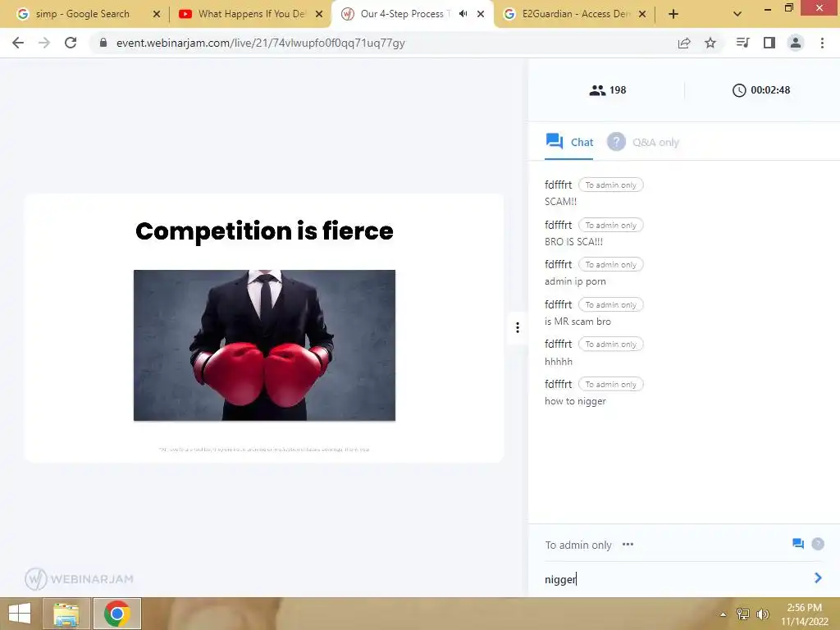
Task: Open the taskbar clock showing 2:56 PM
Action: point(804,614)
